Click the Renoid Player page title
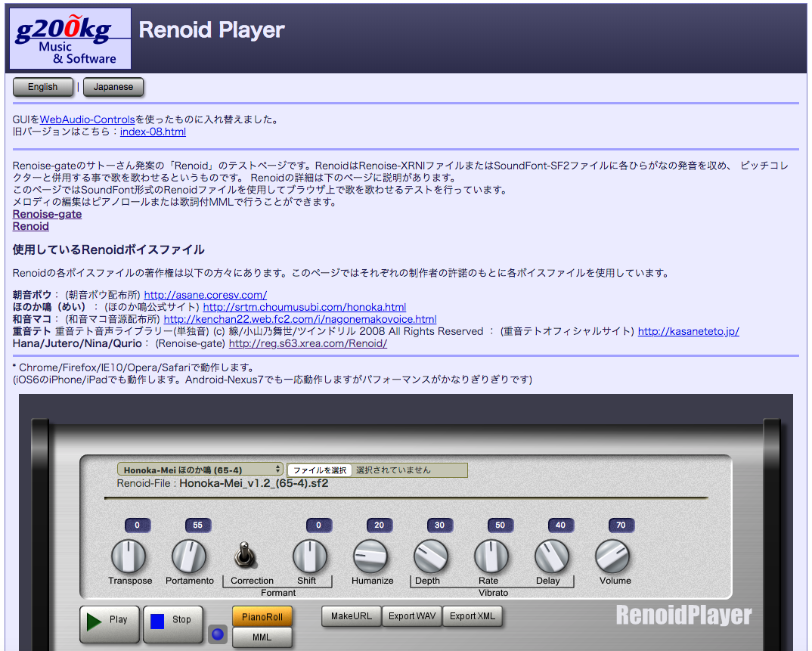 click(x=212, y=30)
